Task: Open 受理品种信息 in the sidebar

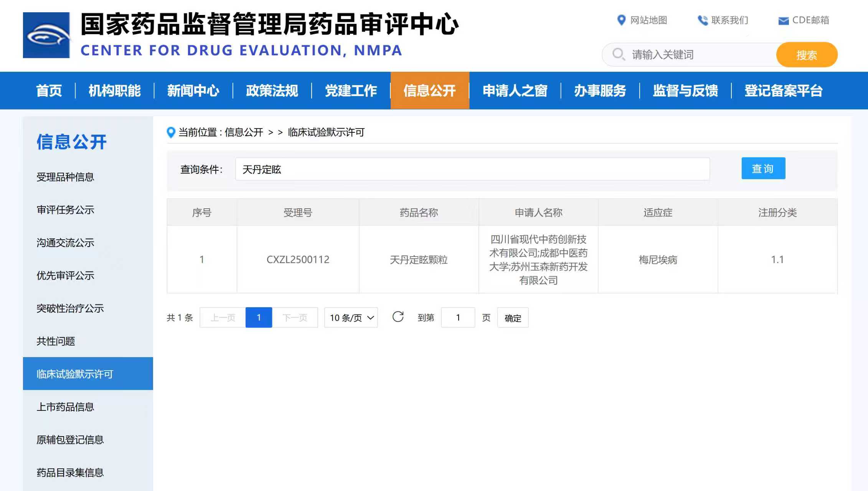Action: 65,177
